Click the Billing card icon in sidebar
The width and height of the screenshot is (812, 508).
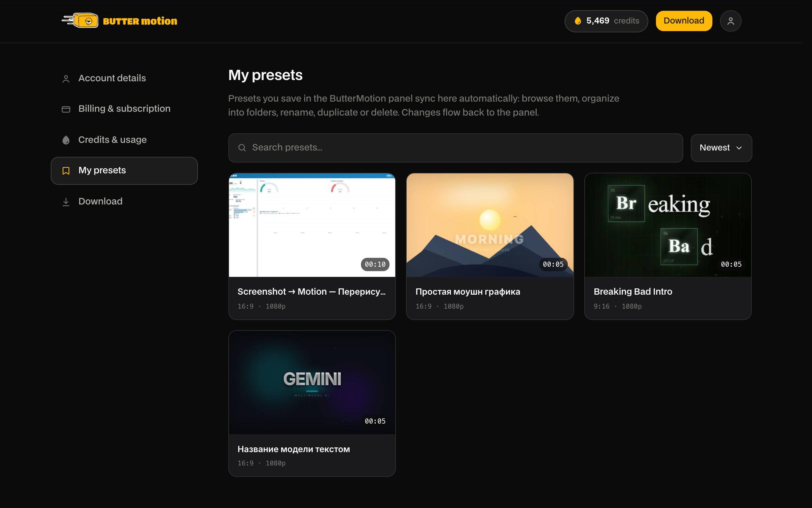point(66,109)
